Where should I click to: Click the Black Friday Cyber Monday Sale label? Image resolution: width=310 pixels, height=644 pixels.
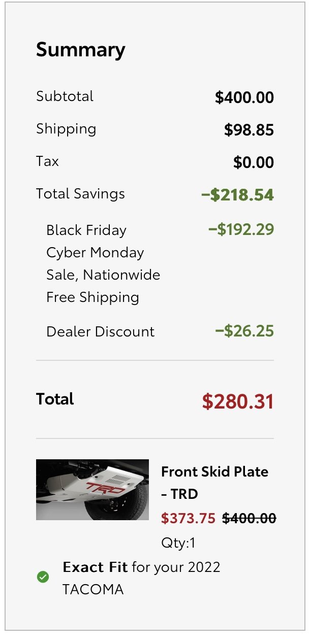click(x=103, y=263)
